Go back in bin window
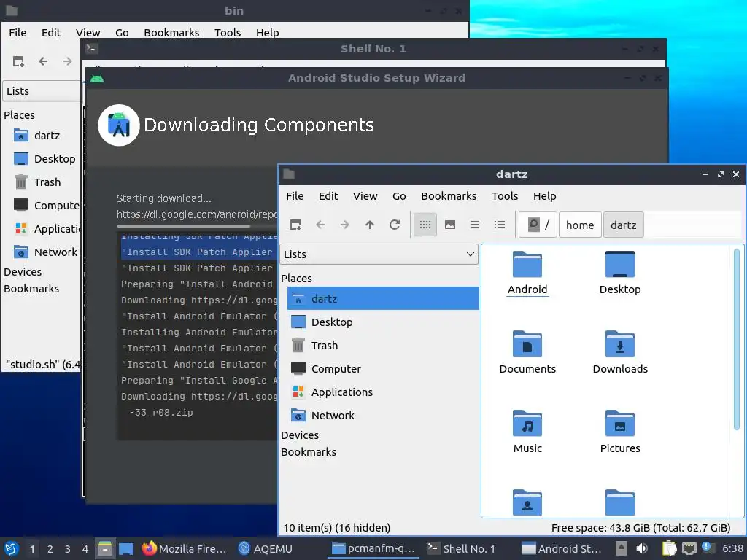This screenshot has width=747, height=560. coord(43,61)
